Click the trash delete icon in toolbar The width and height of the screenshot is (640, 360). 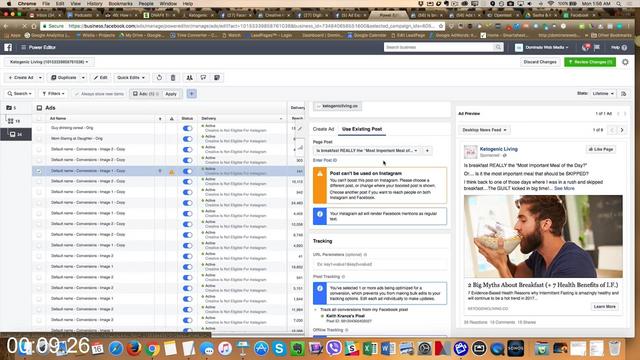(x=173, y=78)
